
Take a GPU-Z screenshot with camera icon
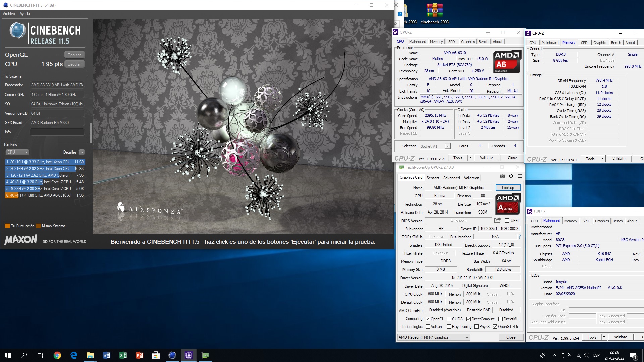pyautogui.click(x=502, y=176)
